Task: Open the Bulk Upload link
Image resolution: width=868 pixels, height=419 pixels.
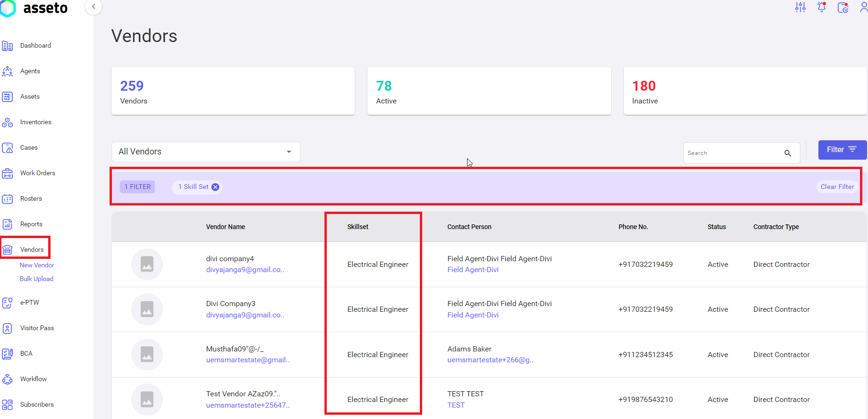Action: (x=36, y=279)
